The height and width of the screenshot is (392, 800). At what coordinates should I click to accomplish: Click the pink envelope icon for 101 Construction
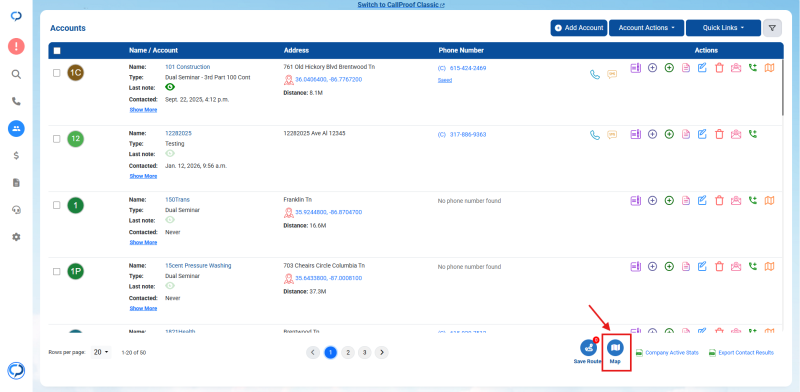(x=736, y=67)
